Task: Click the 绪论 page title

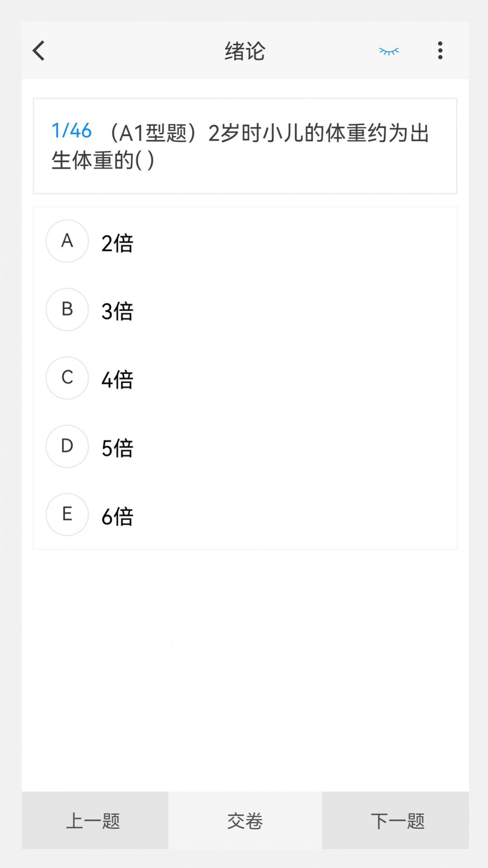Action: tap(245, 51)
